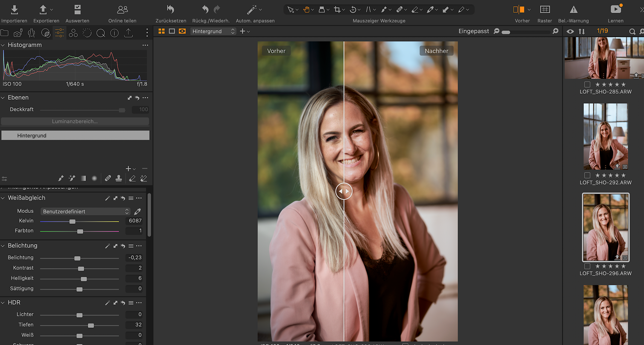Click the Kelvin slider handle
Viewport: 644px width, 345px height.
click(x=72, y=221)
